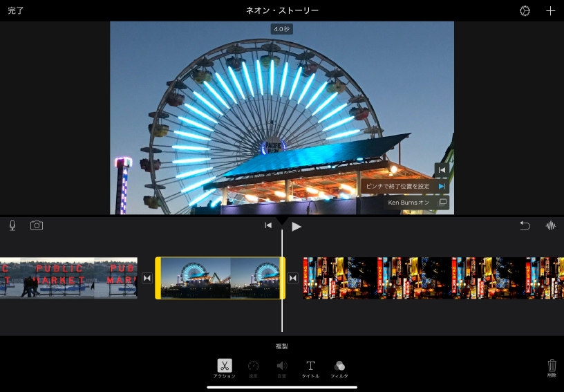Duplicate clip using 複製 button

(281, 346)
